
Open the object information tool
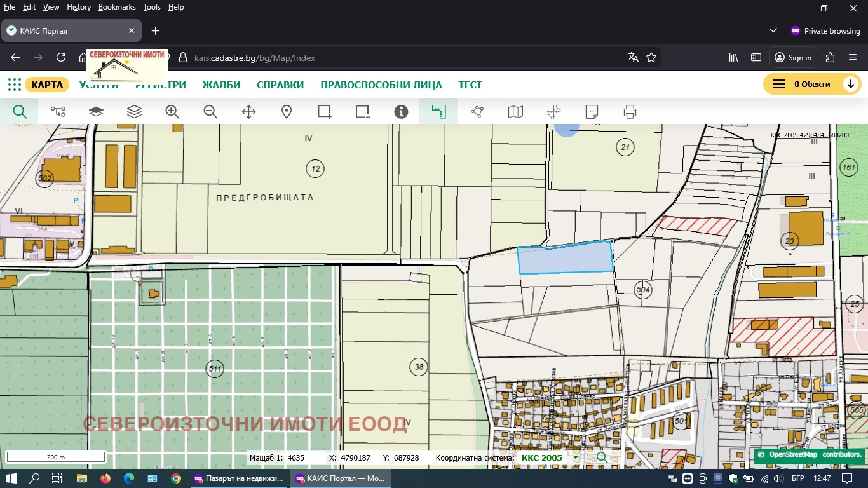pyautogui.click(x=401, y=112)
